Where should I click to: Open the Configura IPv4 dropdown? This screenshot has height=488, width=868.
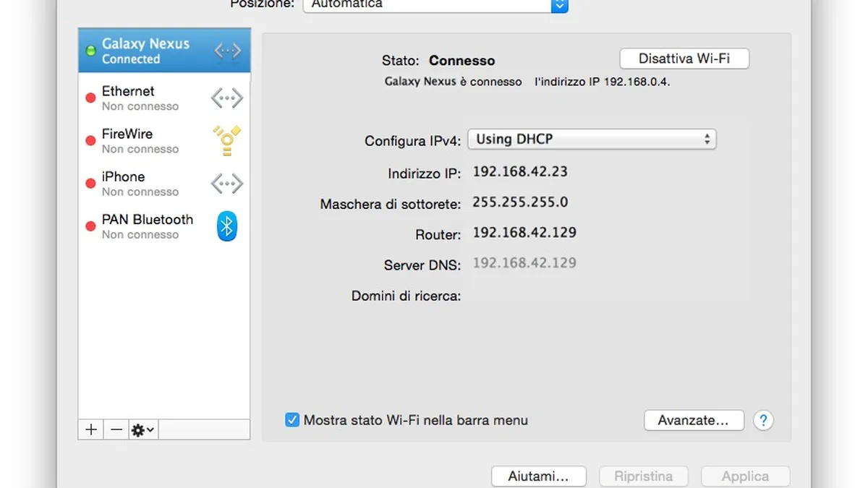coord(592,140)
